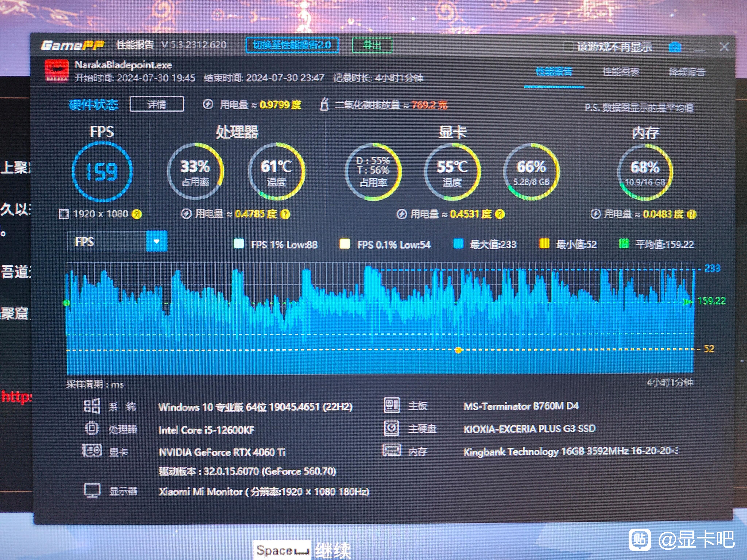Switch to 性能报告 tab
This screenshot has width=747, height=560.
[x=554, y=72]
